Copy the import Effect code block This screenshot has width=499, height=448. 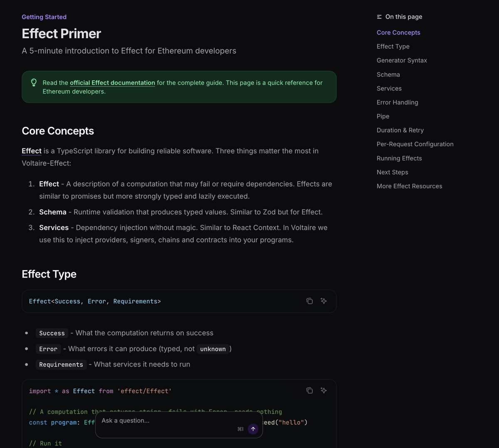[x=309, y=390]
